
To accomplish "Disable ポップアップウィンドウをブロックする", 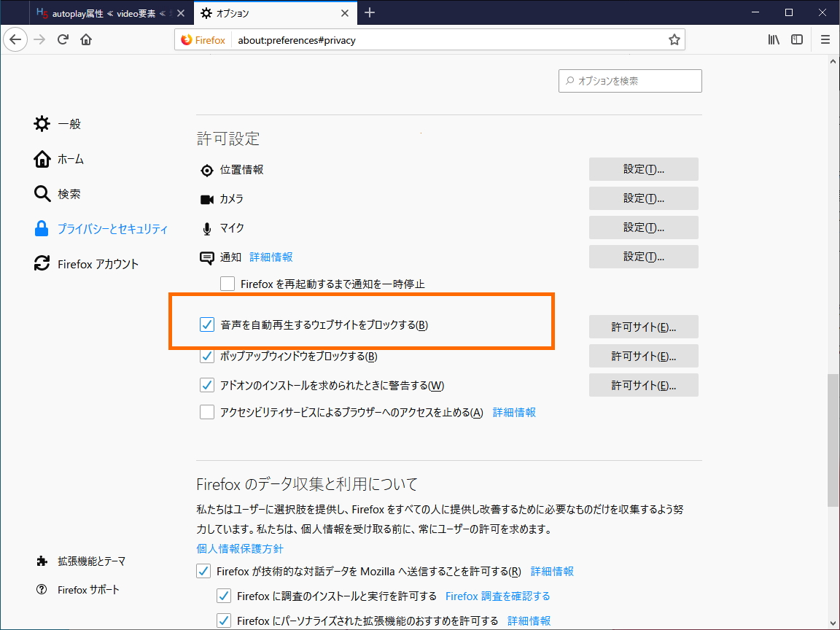I will (x=206, y=356).
